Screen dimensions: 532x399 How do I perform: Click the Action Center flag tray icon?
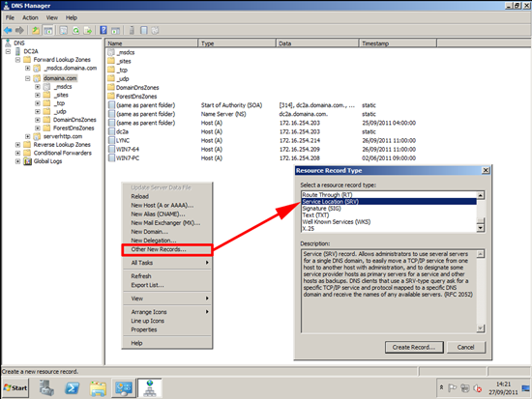pyautogui.click(x=453, y=387)
